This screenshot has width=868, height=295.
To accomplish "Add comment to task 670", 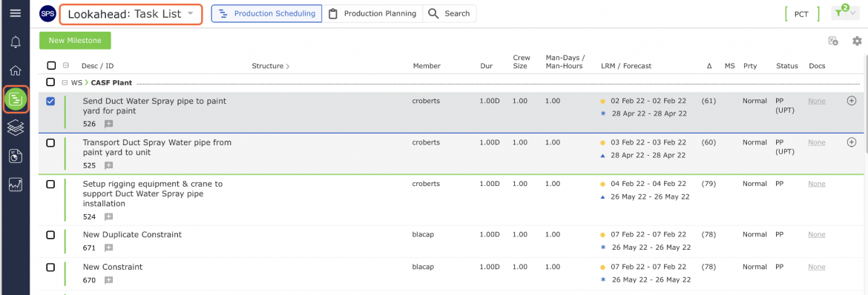I will 108,280.
